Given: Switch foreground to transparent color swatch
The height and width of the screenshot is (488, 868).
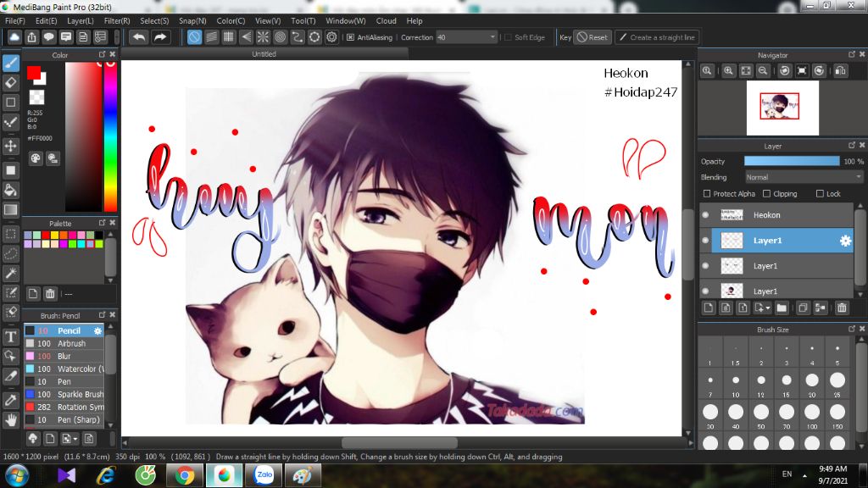Looking at the screenshot, I should [x=37, y=97].
